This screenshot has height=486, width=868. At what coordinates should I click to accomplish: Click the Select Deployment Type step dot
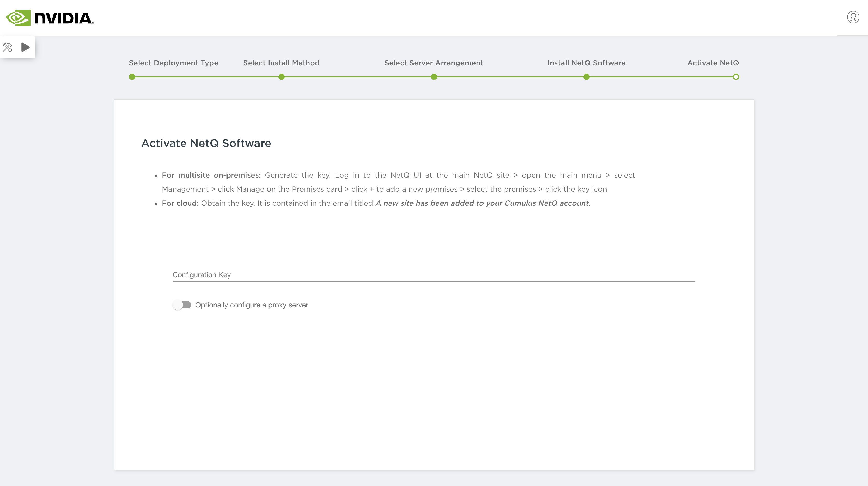tap(132, 77)
